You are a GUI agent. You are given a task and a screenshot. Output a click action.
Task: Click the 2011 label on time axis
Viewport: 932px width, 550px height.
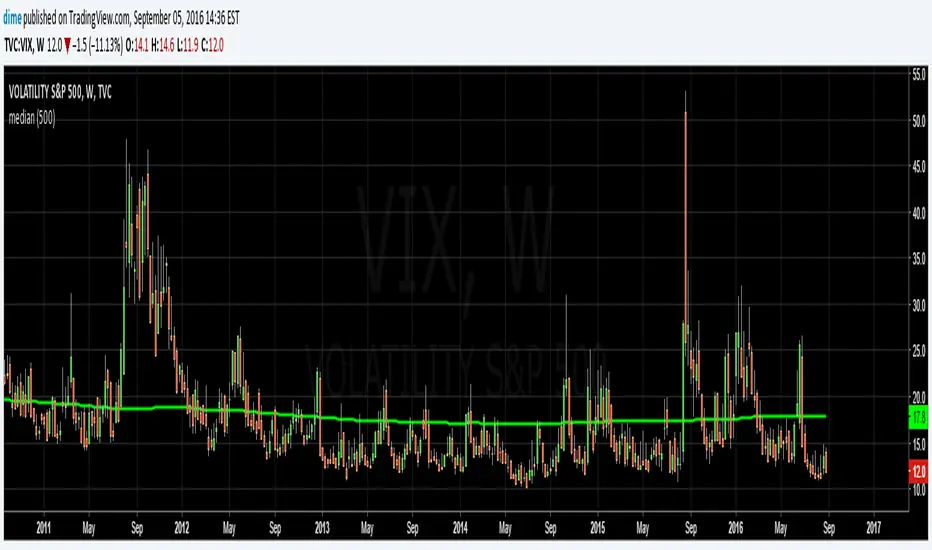coord(43,527)
